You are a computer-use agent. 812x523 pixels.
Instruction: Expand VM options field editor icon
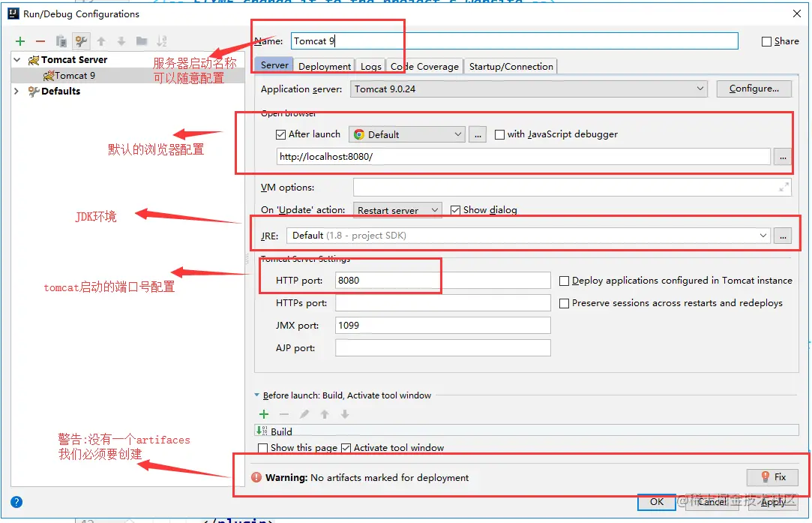784,188
